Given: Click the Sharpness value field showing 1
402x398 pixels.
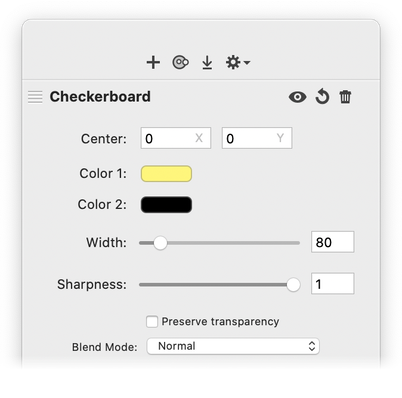Looking at the screenshot, I should point(333,284).
